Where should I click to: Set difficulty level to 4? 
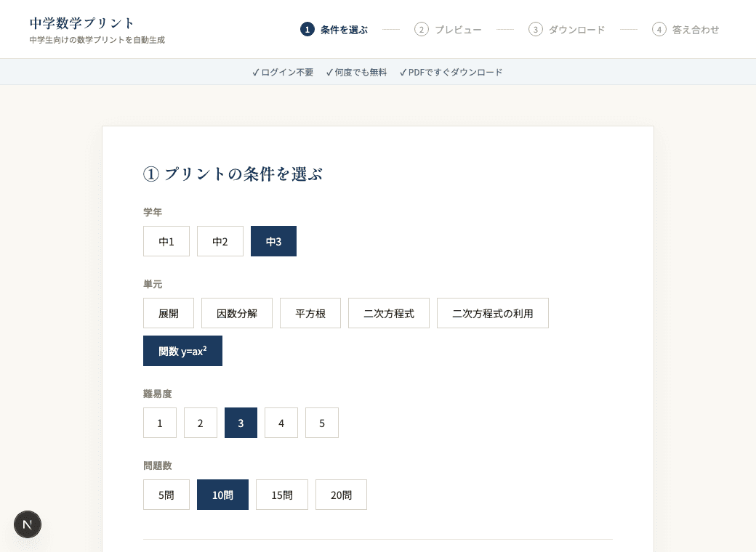(x=281, y=423)
